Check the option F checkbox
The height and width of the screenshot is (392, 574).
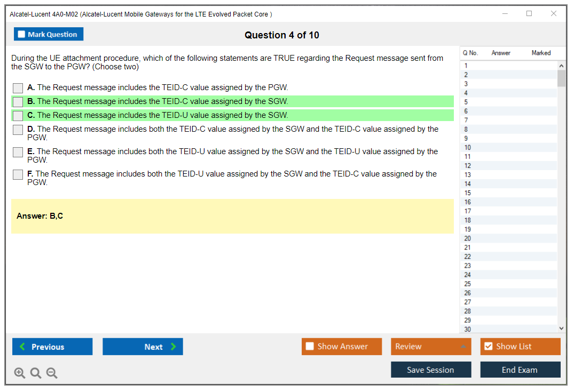18,174
